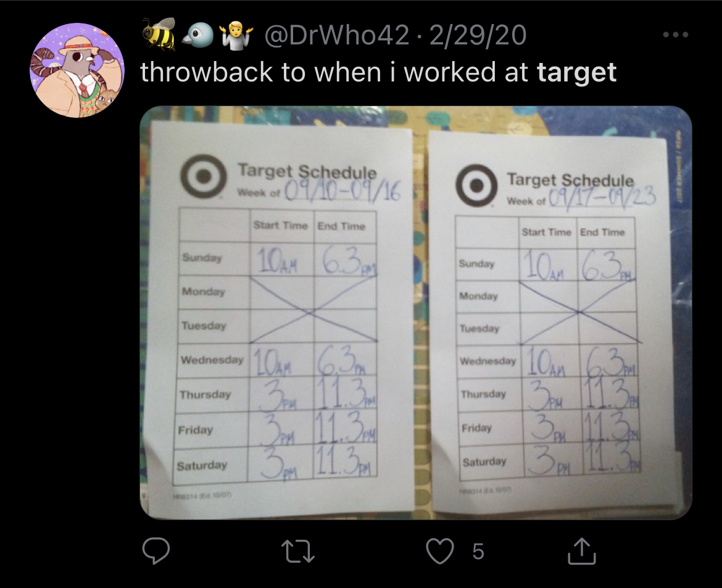Open the pigeon cartoon profile avatar
The image size is (722, 588).
(77, 70)
